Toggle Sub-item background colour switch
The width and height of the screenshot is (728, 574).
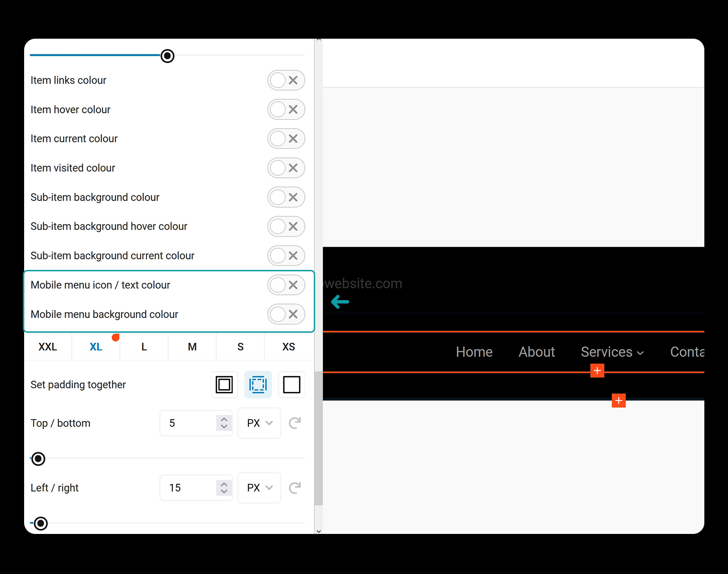click(286, 197)
